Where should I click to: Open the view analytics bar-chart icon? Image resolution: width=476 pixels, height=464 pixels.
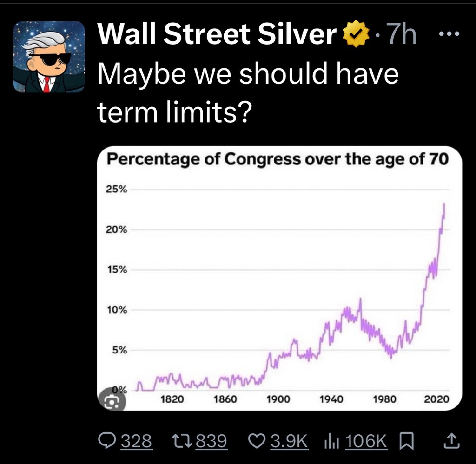pyautogui.click(x=330, y=441)
